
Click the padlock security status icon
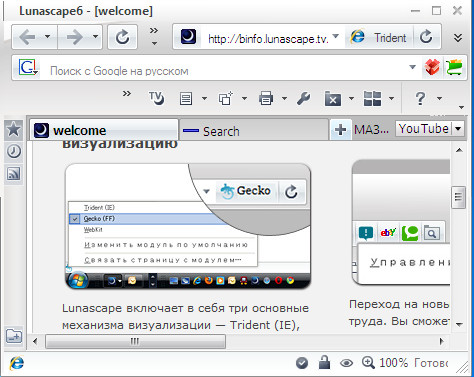(x=324, y=362)
